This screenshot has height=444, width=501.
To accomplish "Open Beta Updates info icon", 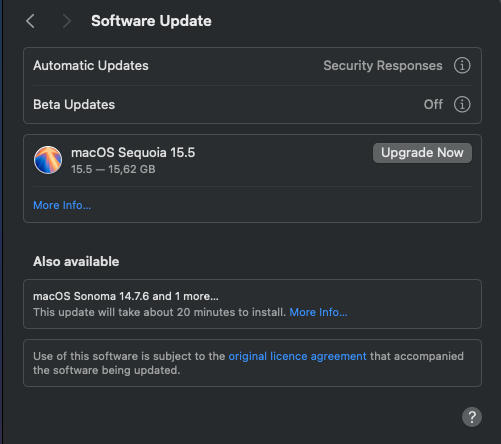I will (x=462, y=104).
